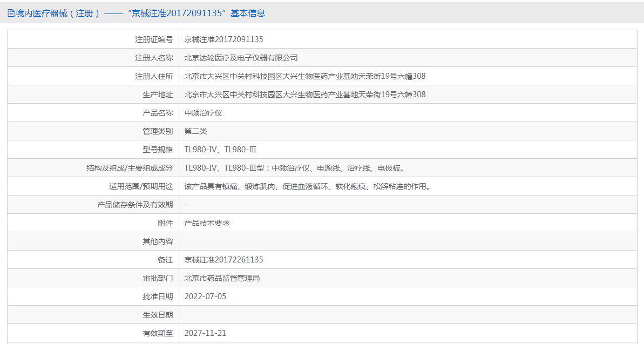Click the 审批部门 label

(158, 278)
